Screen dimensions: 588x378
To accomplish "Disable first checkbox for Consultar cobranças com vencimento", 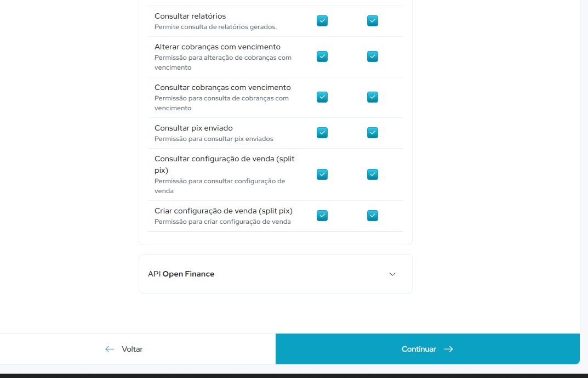I will point(322,97).
